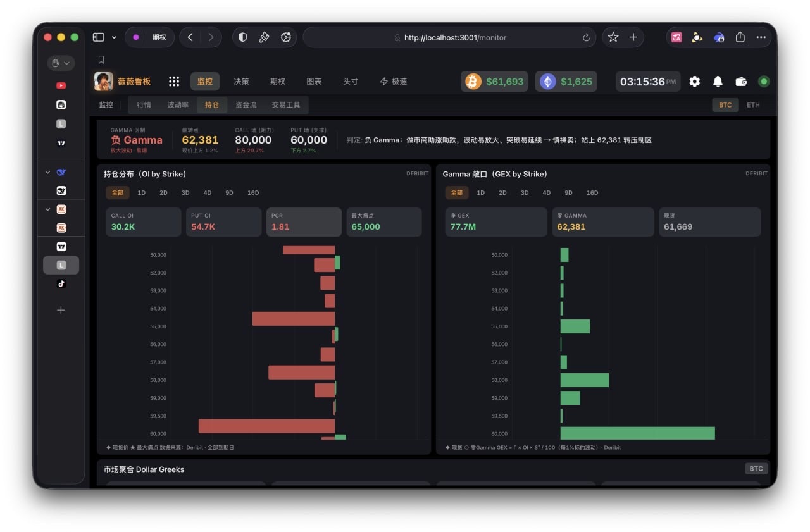This screenshot has height=532, width=810.
Task: Switch to the 头寸 main tab
Action: [x=351, y=82]
